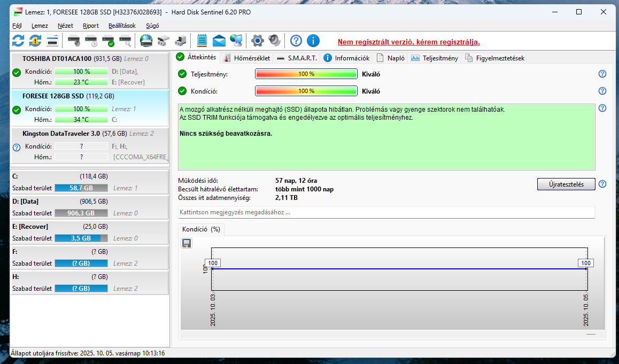Image resolution: width=619 pixels, height=364 pixels.
Task: Select the D: [Data] partition row
Action: 90,207
